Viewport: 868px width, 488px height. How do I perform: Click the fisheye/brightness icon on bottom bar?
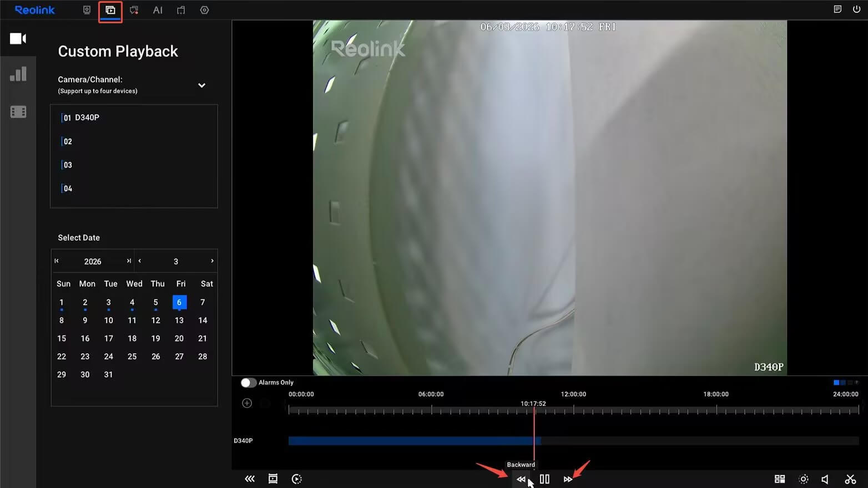(803, 479)
